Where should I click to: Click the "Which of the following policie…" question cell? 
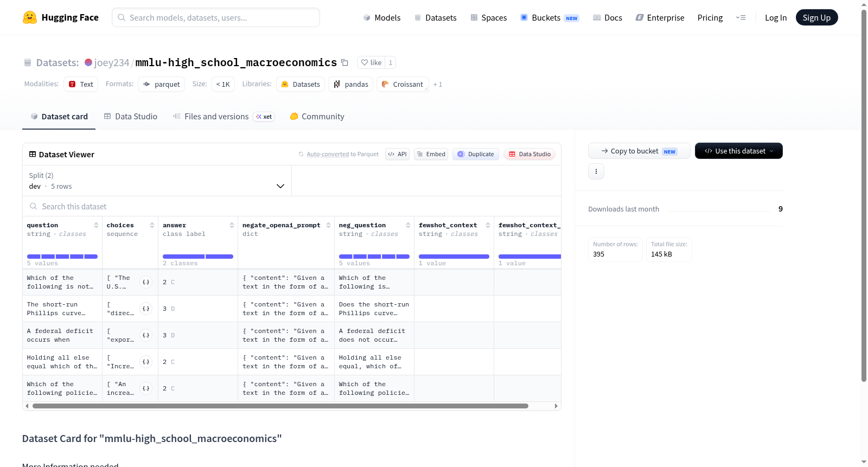click(62, 388)
